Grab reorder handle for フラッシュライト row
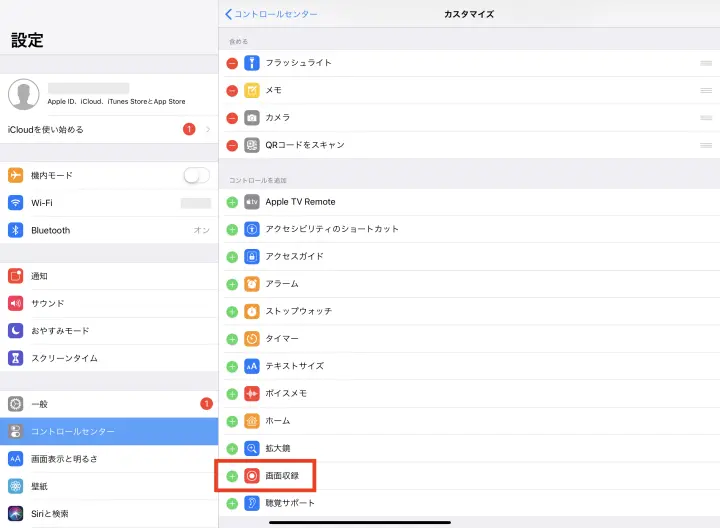This screenshot has width=720, height=528. [706, 63]
